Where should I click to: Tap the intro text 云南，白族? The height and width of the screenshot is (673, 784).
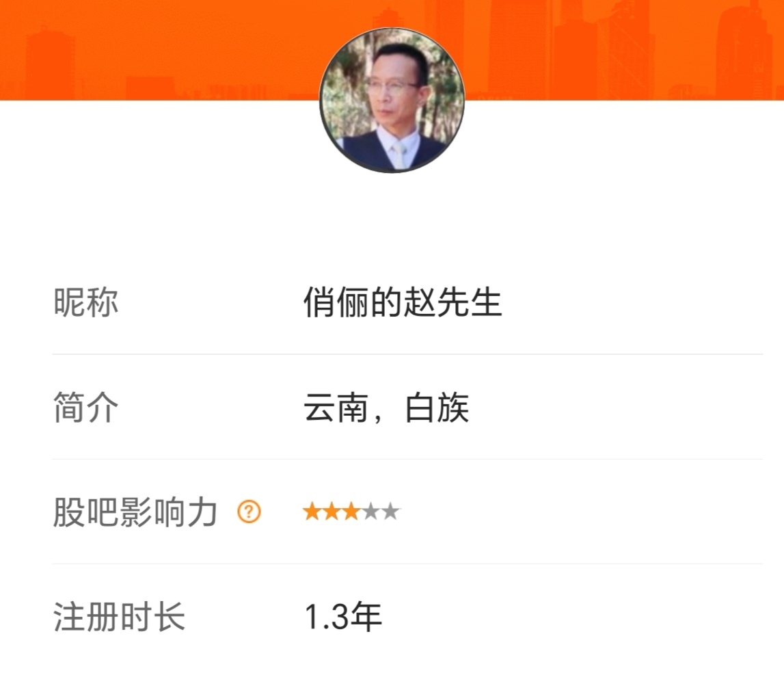(386, 408)
